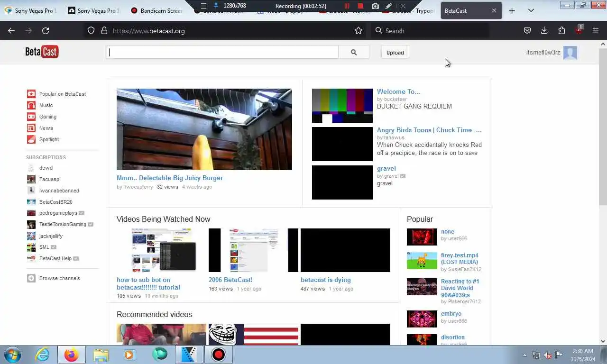Open the browser downloads panel
The height and width of the screenshot is (364, 607).
pos(544,30)
